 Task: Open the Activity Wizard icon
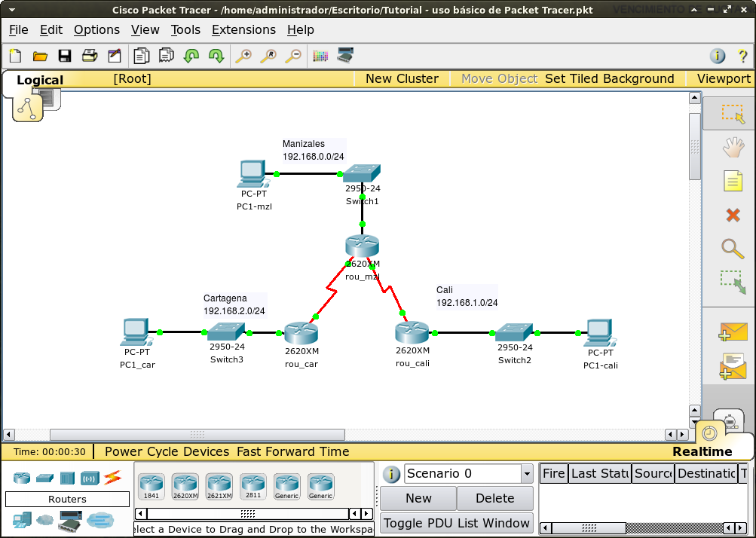[115, 56]
